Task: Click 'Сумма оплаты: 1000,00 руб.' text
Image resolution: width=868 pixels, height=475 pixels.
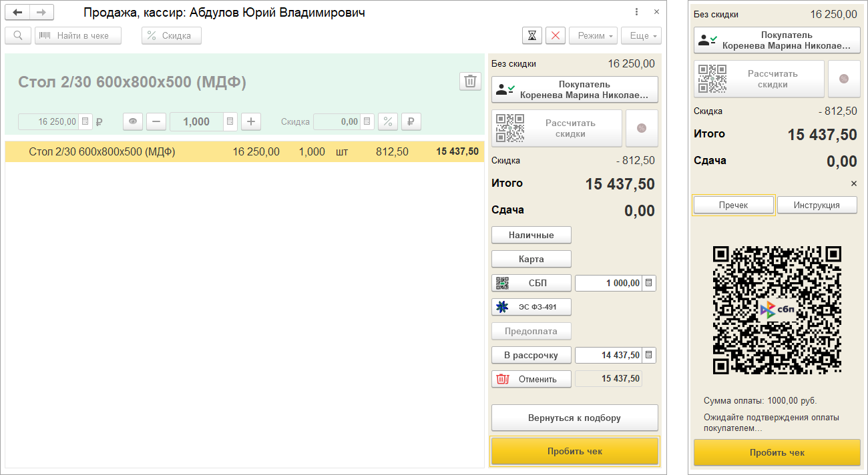Action: point(760,401)
